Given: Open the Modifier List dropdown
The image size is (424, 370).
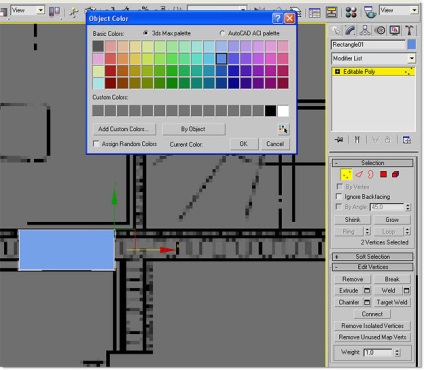Looking at the screenshot, I should (x=412, y=59).
